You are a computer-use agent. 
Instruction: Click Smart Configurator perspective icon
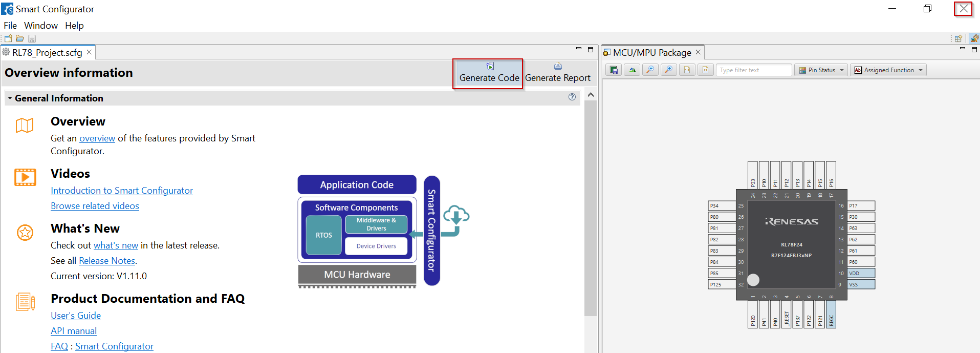[975, 38]
